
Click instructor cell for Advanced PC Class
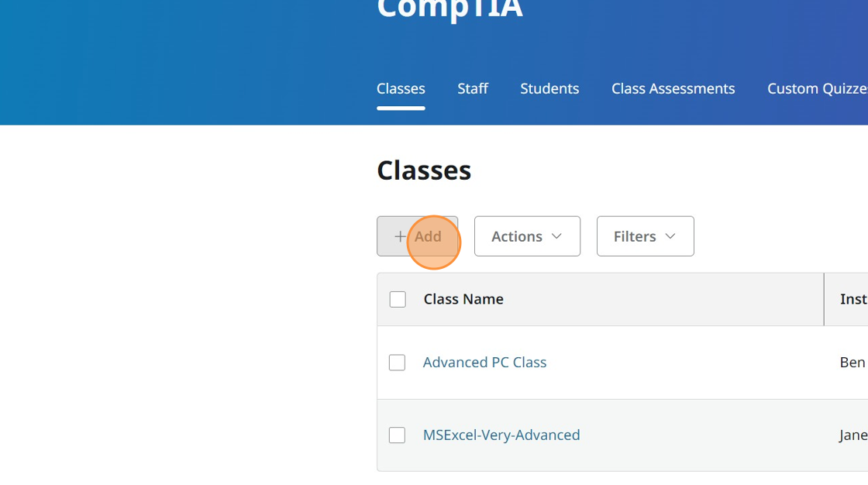[x=852, y=363]
